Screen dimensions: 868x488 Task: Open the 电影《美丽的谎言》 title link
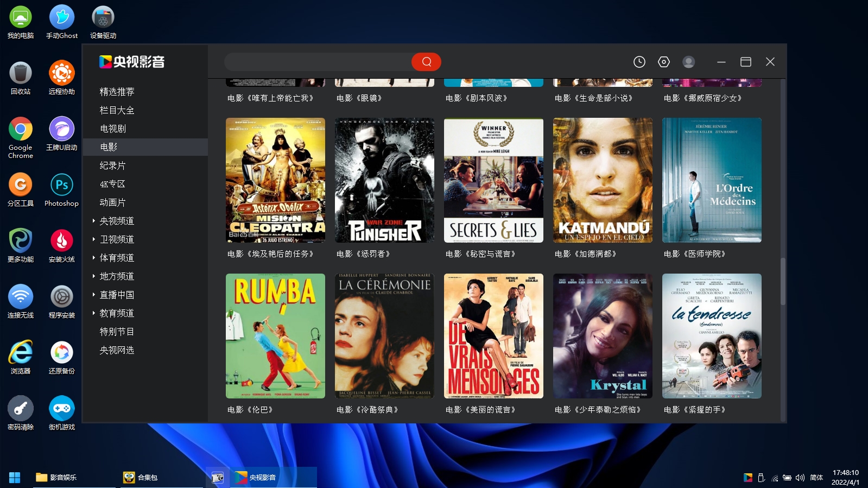click(x=480, y=410)
